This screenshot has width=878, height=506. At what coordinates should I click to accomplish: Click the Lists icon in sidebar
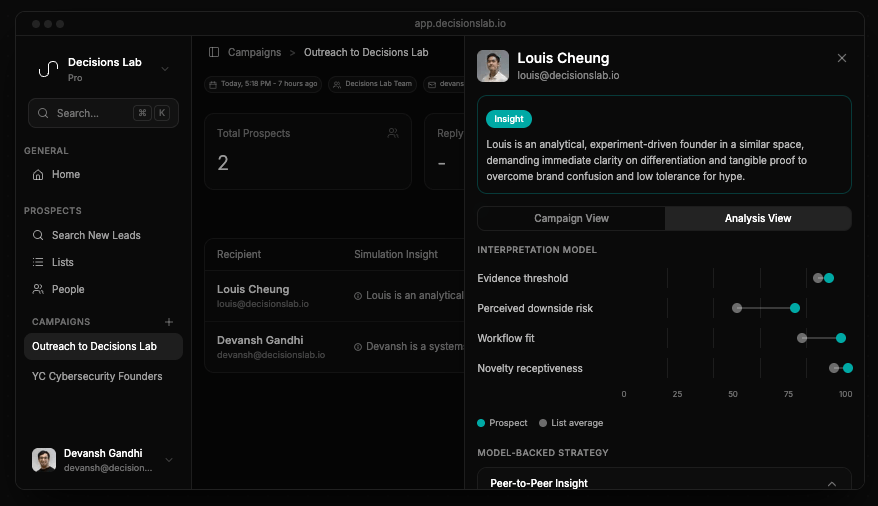pos(38,263)
